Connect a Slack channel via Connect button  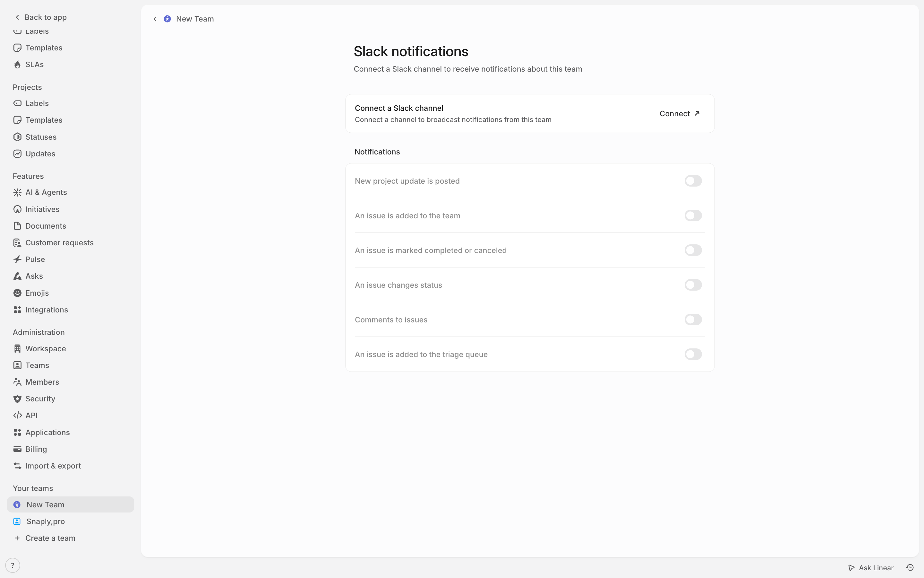pyautogui.click(x=680, y=114)
